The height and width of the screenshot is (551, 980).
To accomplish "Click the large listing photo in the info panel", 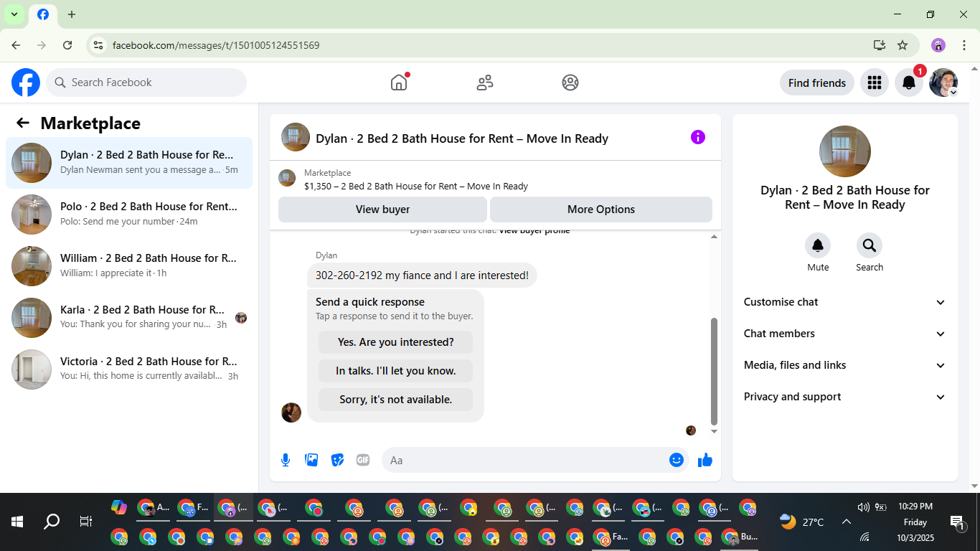I will (845, 151).
